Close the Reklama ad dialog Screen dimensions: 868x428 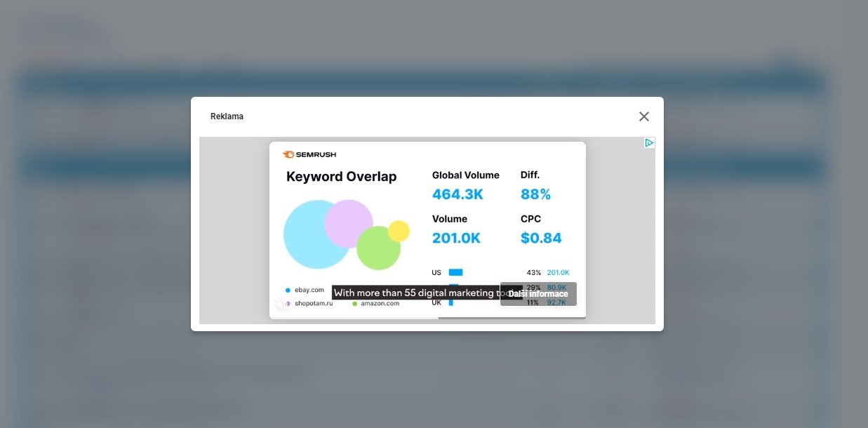(x=643, y=116)
